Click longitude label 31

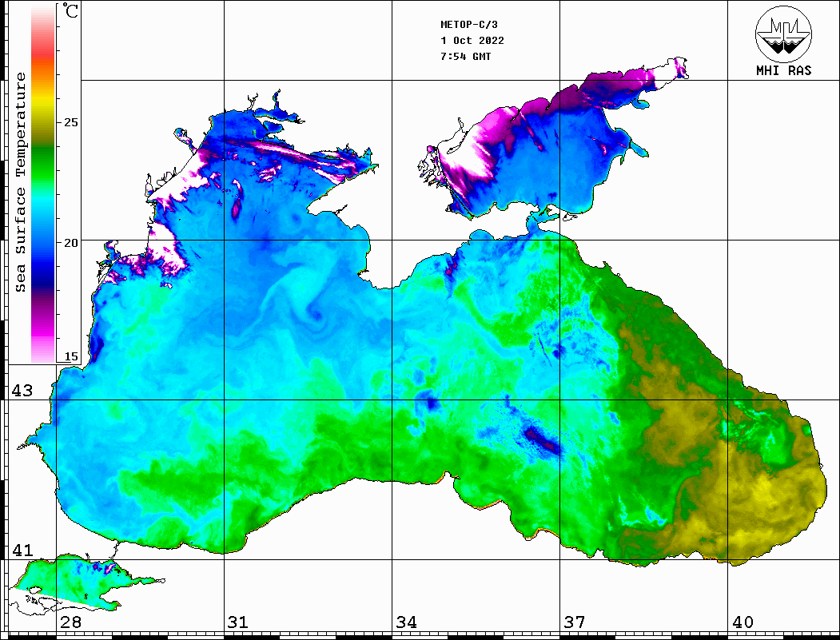pos(238,622)
